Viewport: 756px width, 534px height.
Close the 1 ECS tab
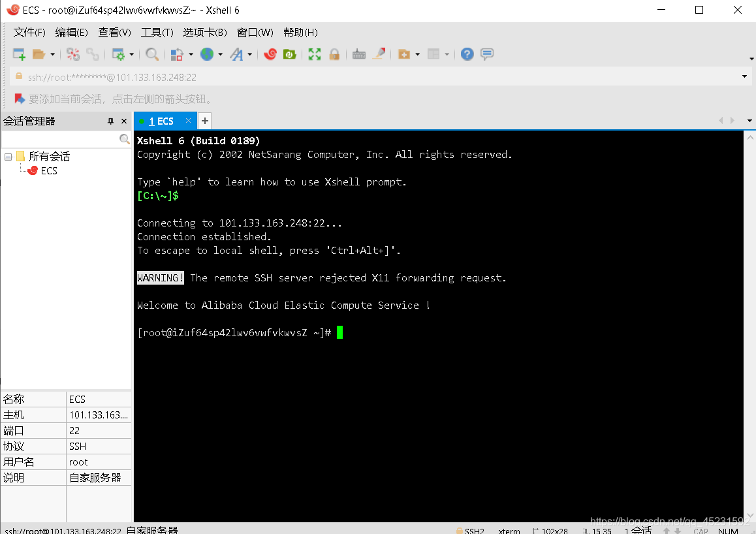point(188,121)
